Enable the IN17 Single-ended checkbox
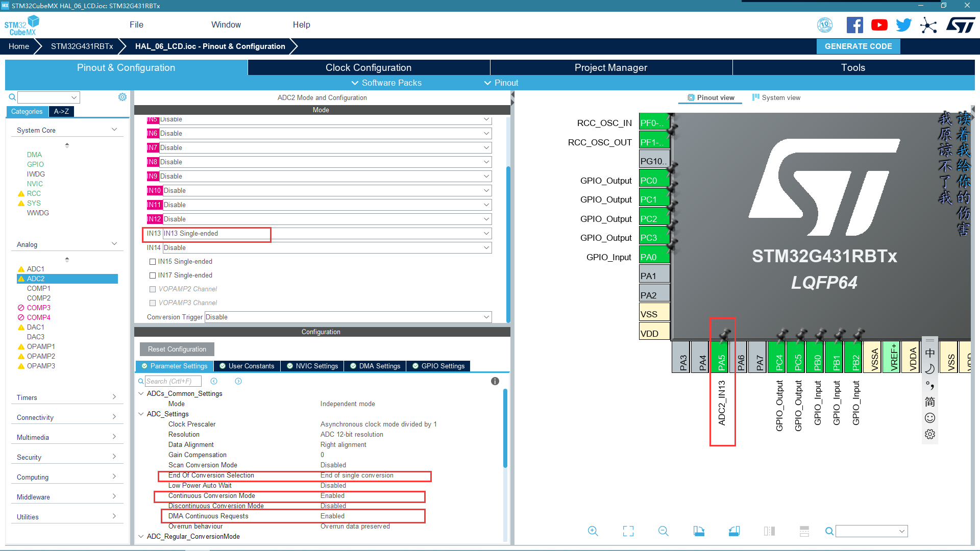This screenshot has height=551, width=980. coord(153,275)
